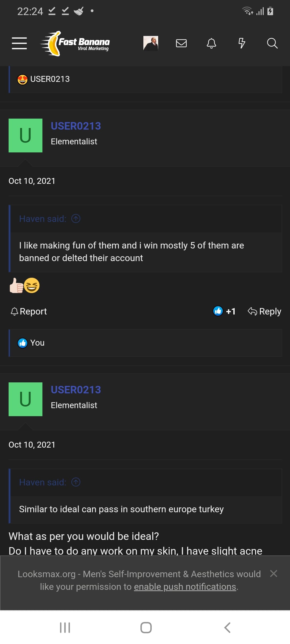Open USER0213 username in second post

(76, 390)
